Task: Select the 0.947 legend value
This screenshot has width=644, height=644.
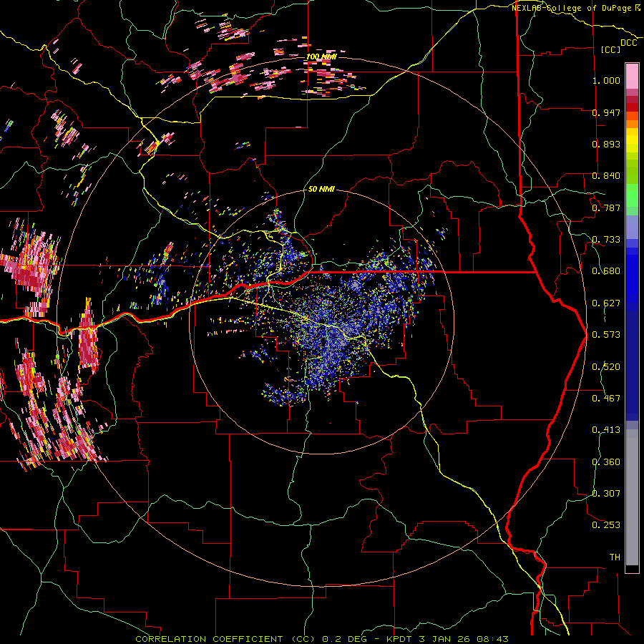Action: (606, 112)
